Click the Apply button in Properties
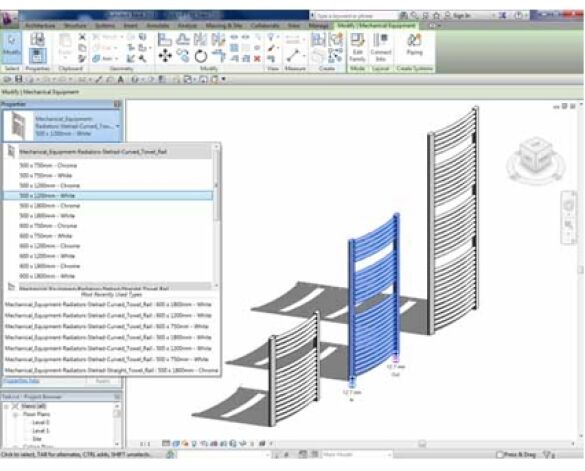 pos(103,381)
